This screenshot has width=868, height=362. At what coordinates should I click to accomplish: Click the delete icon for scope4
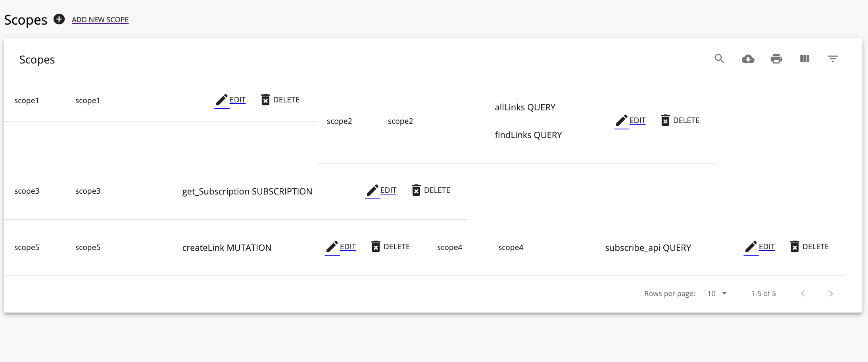click(x=794, y=246)
